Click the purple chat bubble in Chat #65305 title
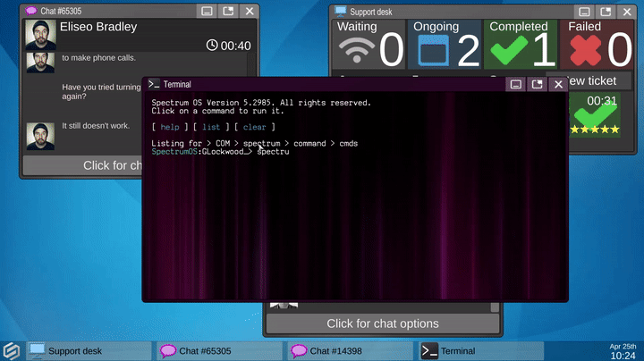 [x=31, y=11]
